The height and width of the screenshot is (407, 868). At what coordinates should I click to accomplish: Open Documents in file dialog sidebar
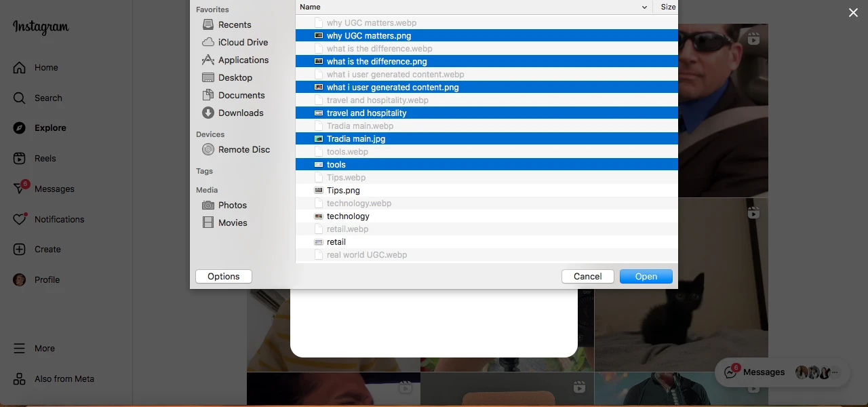click(241, 96)
